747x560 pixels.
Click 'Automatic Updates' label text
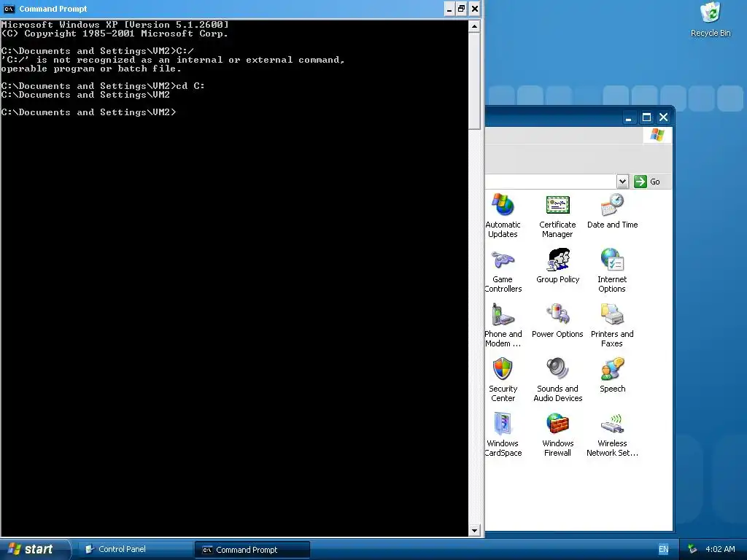click(503, 229)
